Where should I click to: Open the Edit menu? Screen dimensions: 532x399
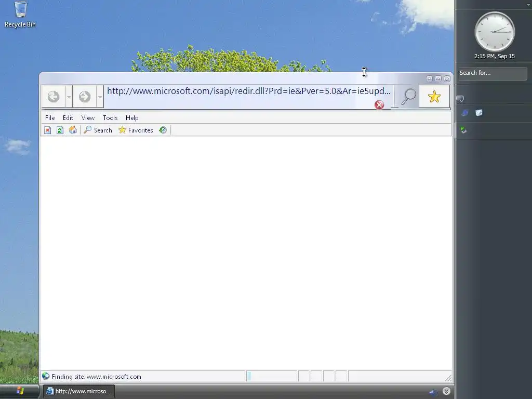[68, 118]
